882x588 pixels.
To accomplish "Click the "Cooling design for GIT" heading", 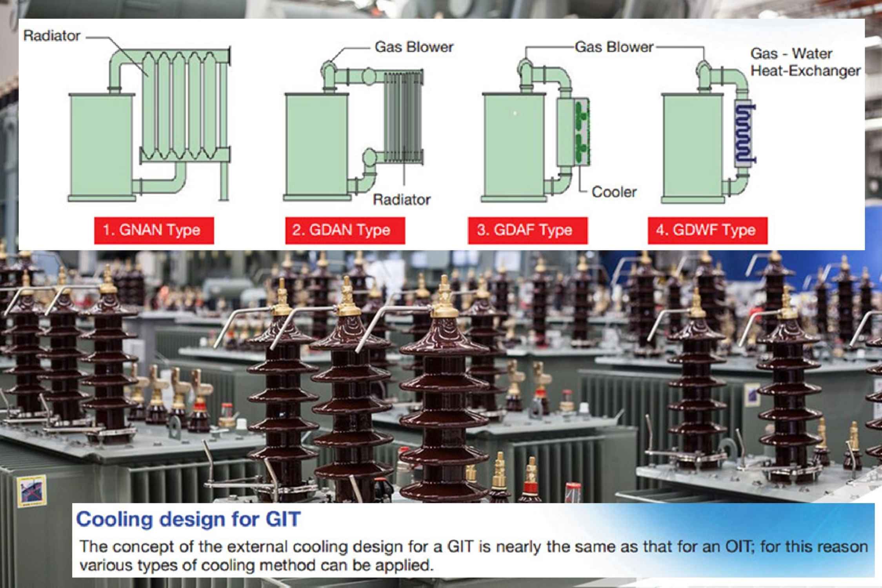I will [188, 519].
